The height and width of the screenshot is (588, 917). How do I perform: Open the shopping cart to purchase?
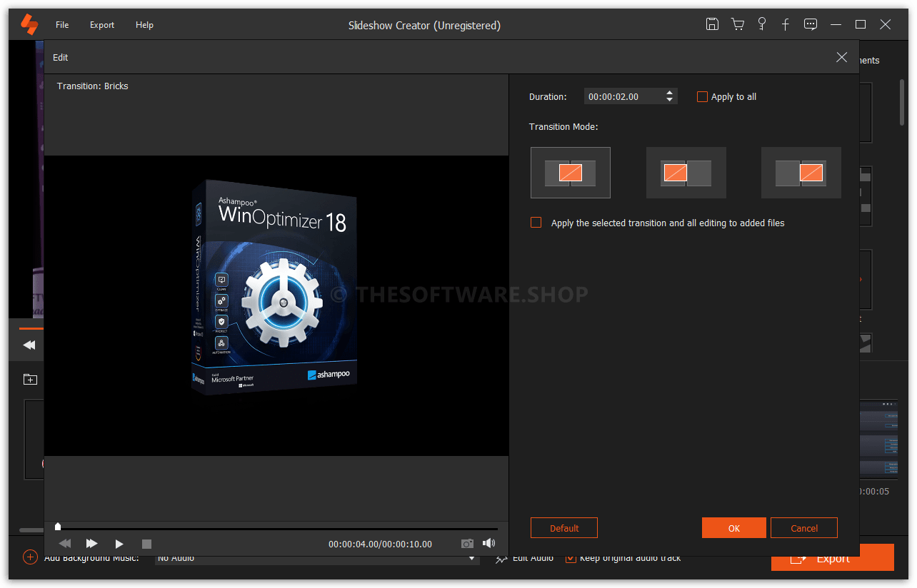tap(738, 24)
